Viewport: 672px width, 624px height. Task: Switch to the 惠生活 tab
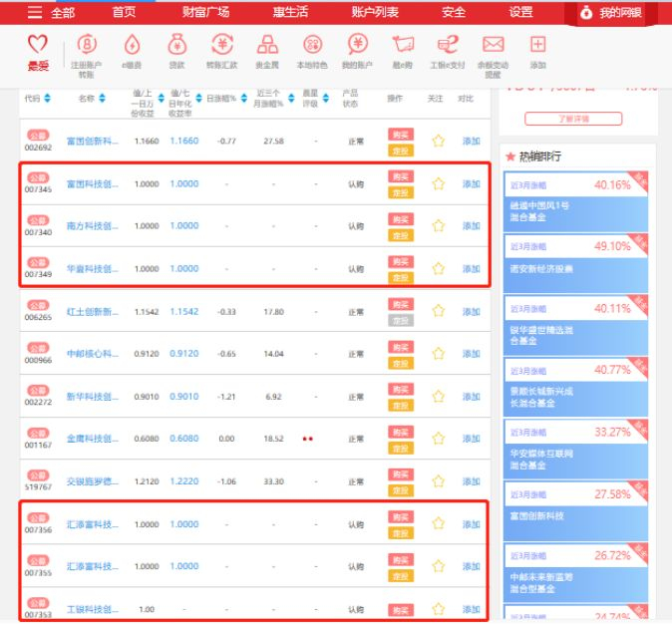click(290, 12)
